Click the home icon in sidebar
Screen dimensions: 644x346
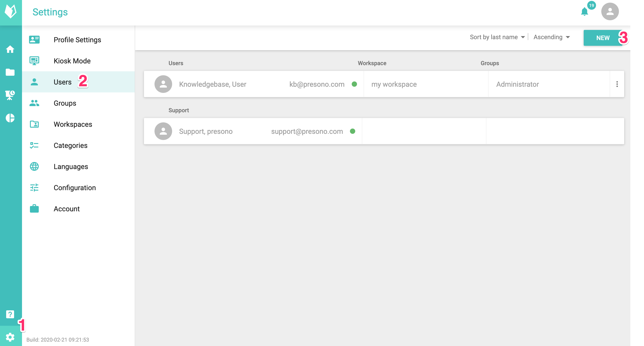10,49
